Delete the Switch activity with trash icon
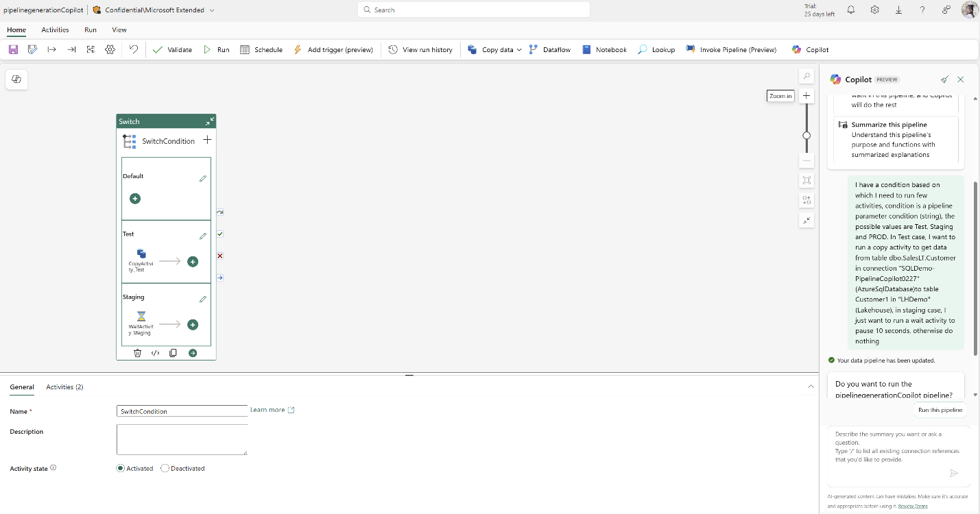The image size is (980, 514). [x=137, y=353]
